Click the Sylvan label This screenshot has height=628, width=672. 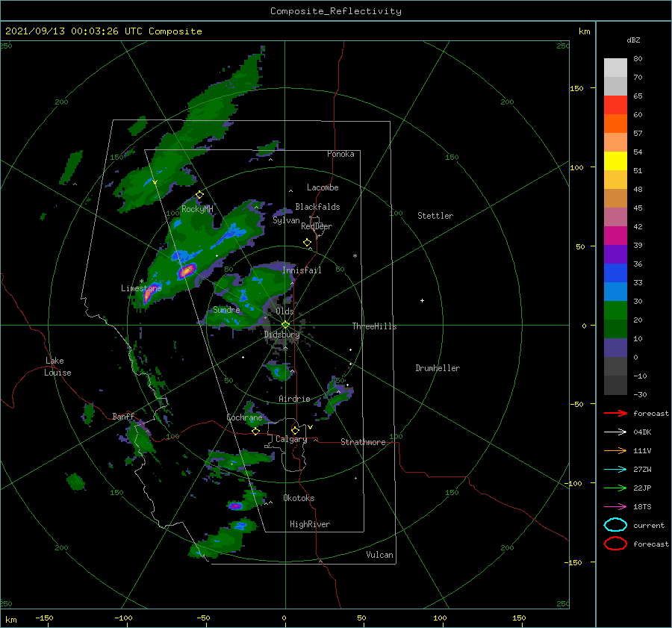tap(286, 220)
